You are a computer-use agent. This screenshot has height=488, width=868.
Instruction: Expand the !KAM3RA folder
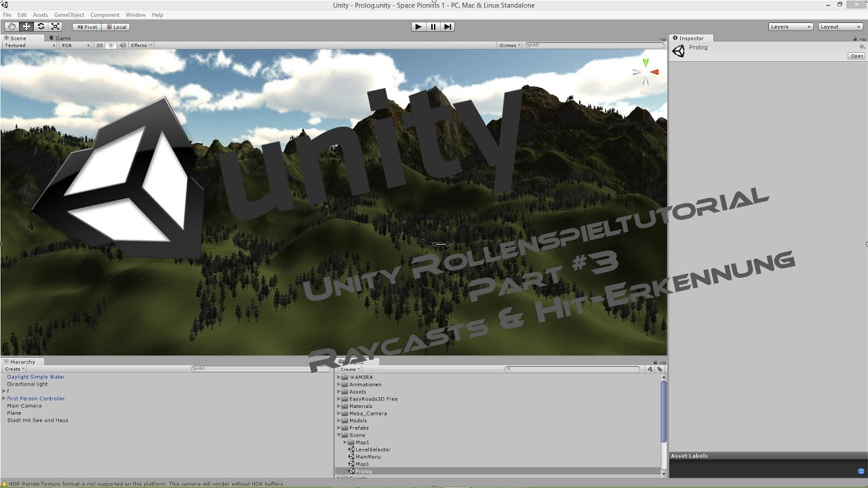pyautogui.click(x=339, y=378)
